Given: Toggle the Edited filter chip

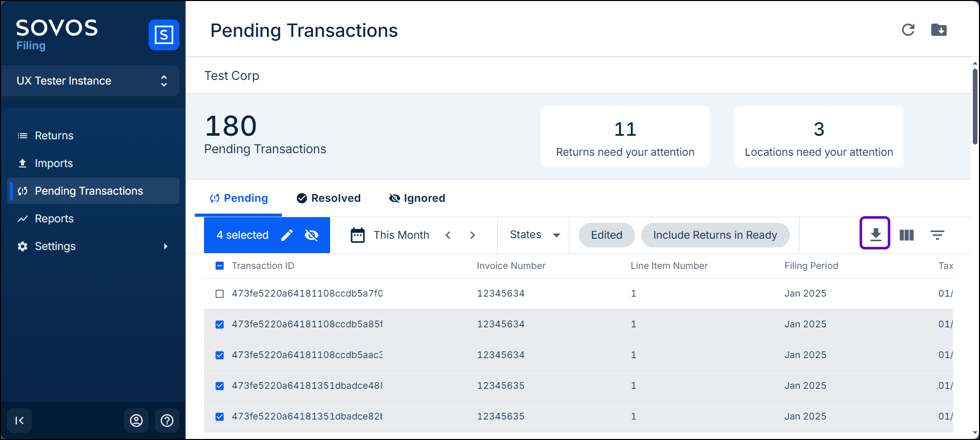Looking at the screenshot, I should 607,235.
